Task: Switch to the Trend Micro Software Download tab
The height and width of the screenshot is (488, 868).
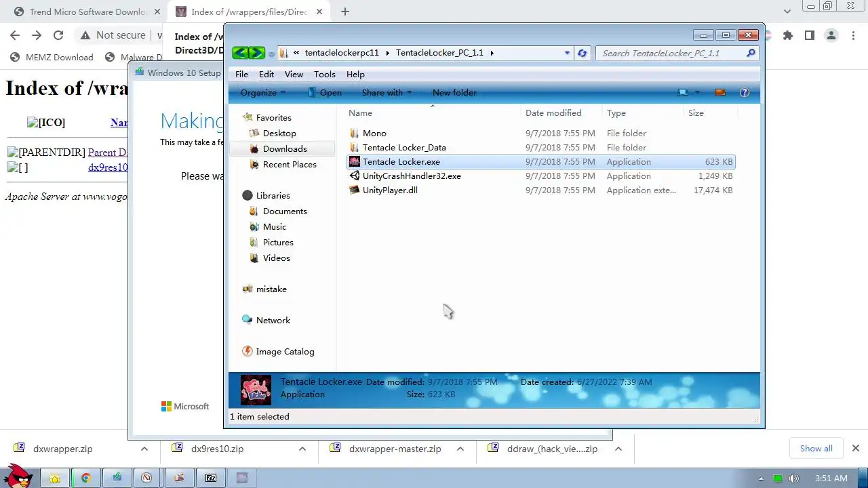Action: pos(88,12)
